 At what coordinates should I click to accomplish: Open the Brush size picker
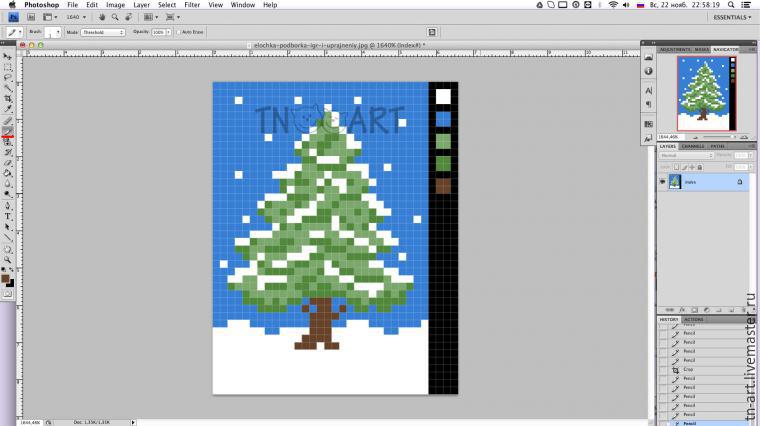point(52,32)
